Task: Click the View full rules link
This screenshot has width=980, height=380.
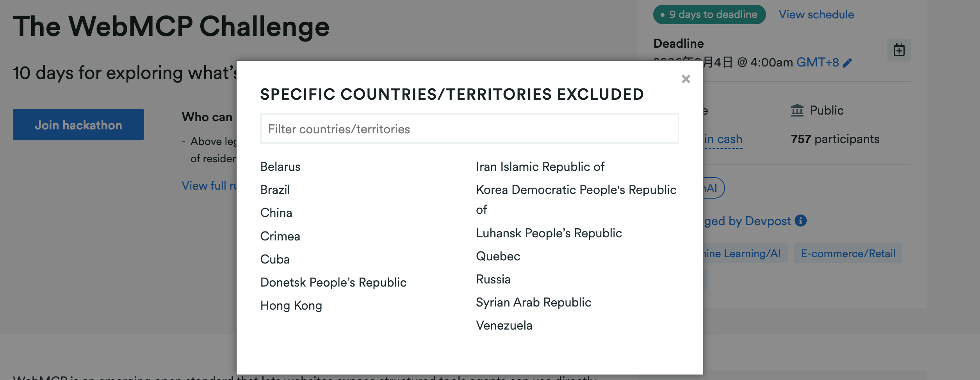Action: [209, 186]
